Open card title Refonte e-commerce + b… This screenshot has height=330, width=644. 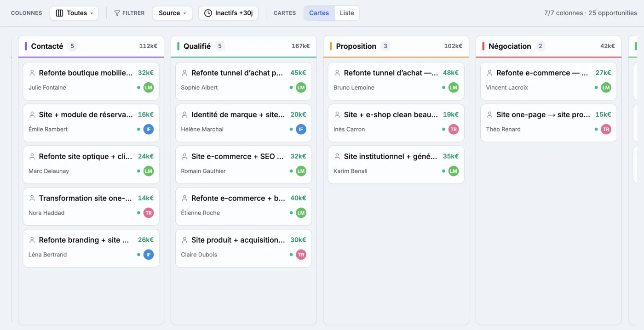tap(238, 198)
